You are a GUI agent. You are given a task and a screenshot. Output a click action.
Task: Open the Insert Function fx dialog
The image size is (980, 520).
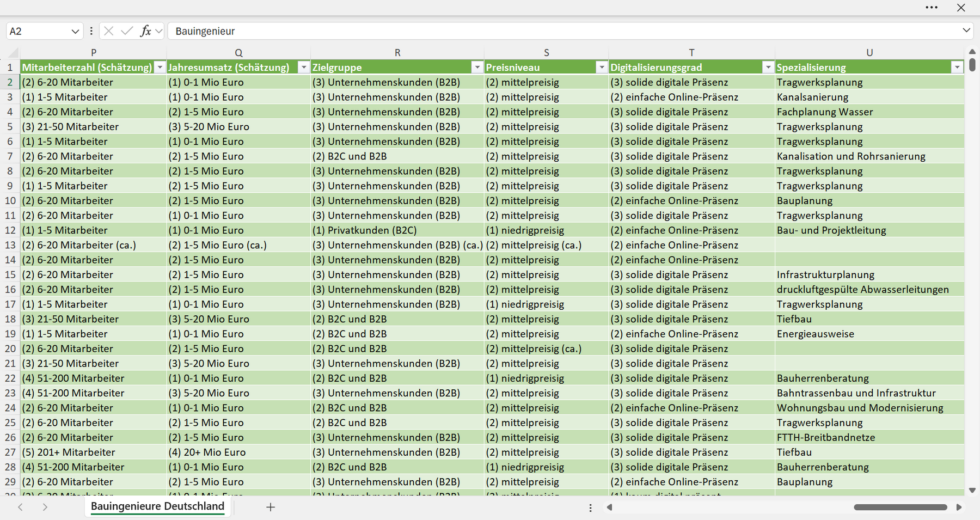coord(145,31)
